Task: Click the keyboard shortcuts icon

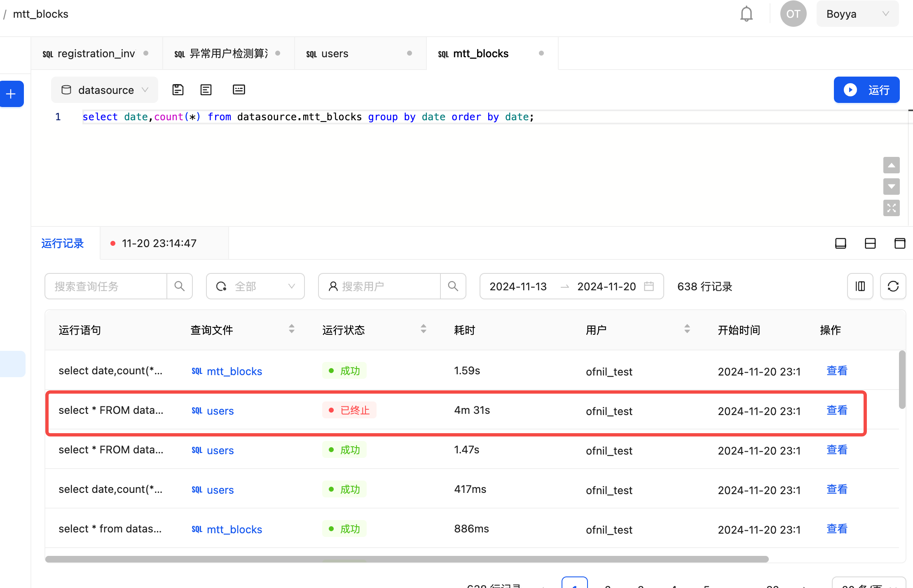Action: tap(239, 90)
